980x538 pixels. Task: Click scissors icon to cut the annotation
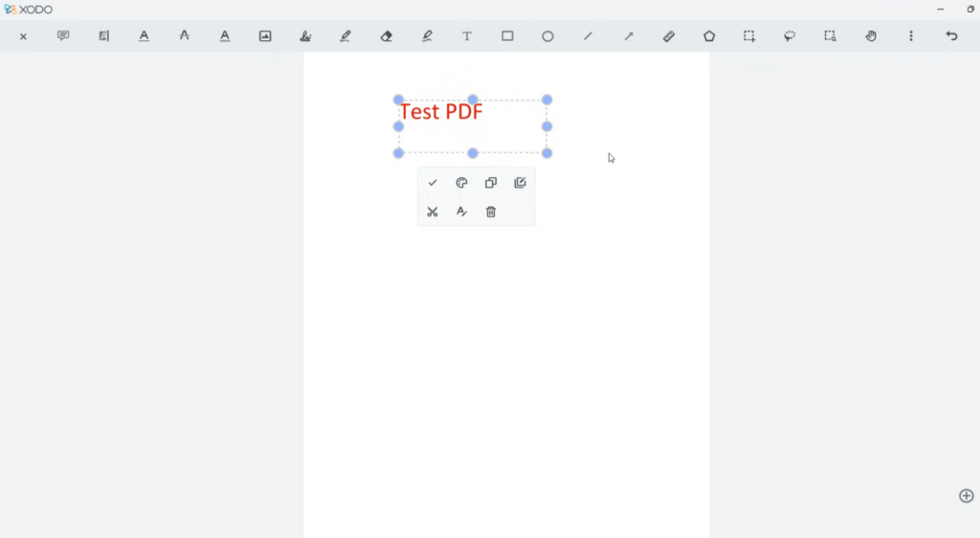tap(433, 212)
